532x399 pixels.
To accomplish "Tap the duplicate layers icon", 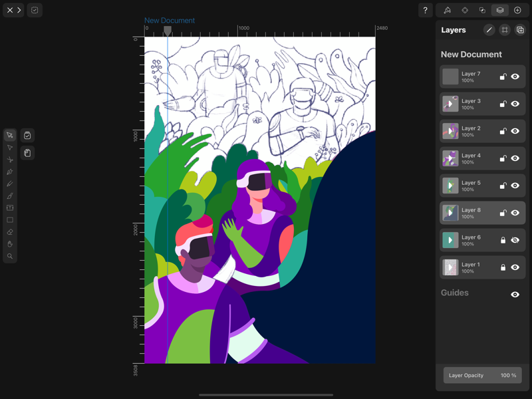I will point(520,29).
